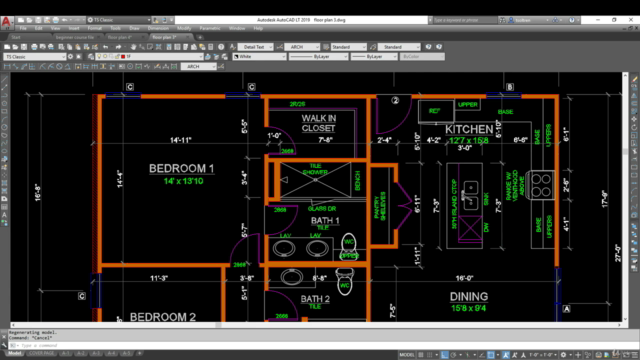Image resolution: width=640 pixels, height=360 pixels.
Task: Click the Center Mark icon in dimension toolbar
Action: [130, 67]
